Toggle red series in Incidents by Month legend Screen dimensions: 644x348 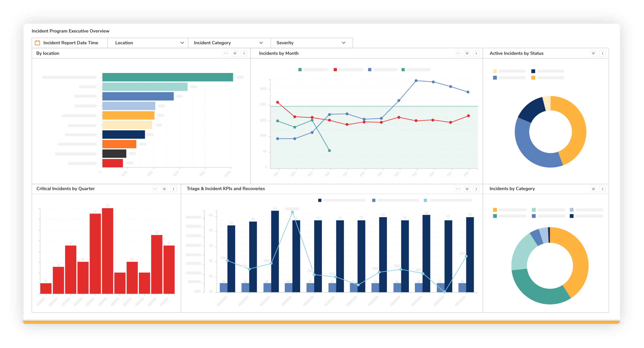(335, 70)
